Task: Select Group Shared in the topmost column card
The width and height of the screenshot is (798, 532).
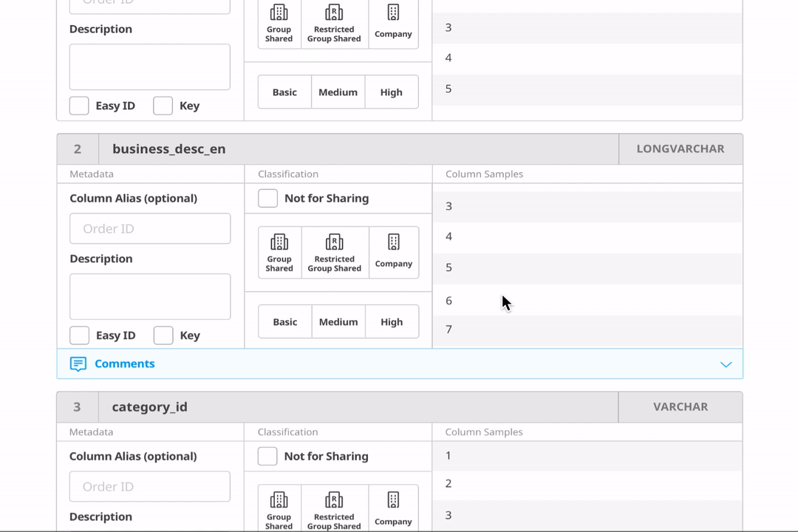Action: tap(279, 24)
